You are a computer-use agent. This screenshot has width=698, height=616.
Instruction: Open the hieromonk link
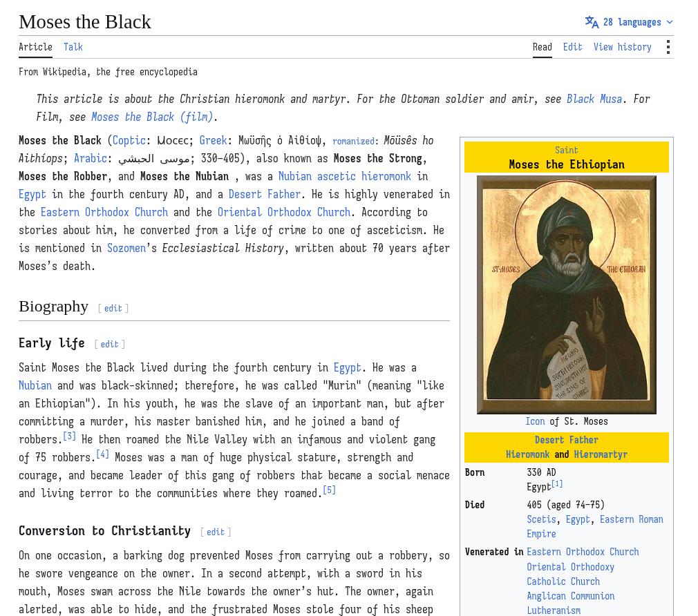click(x=386, y=177)
